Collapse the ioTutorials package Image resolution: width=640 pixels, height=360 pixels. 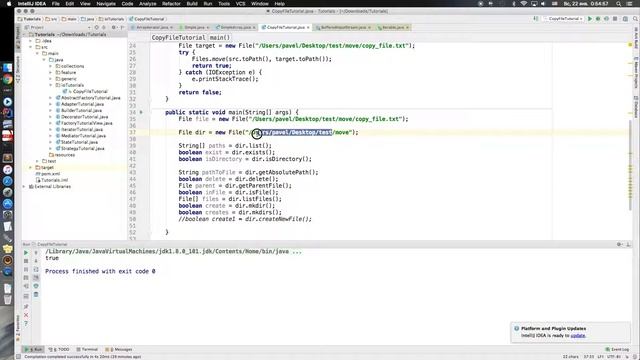click(x=51, y=85)
